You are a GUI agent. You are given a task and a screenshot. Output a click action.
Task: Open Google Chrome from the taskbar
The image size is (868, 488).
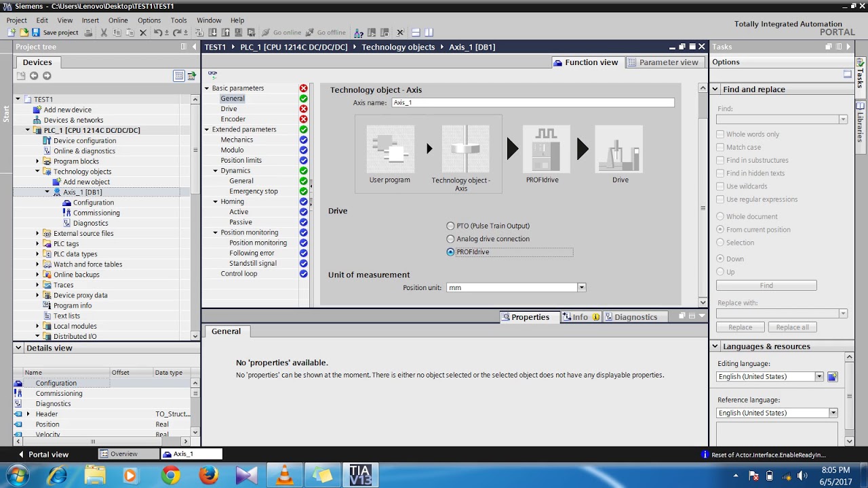point(170,476)
